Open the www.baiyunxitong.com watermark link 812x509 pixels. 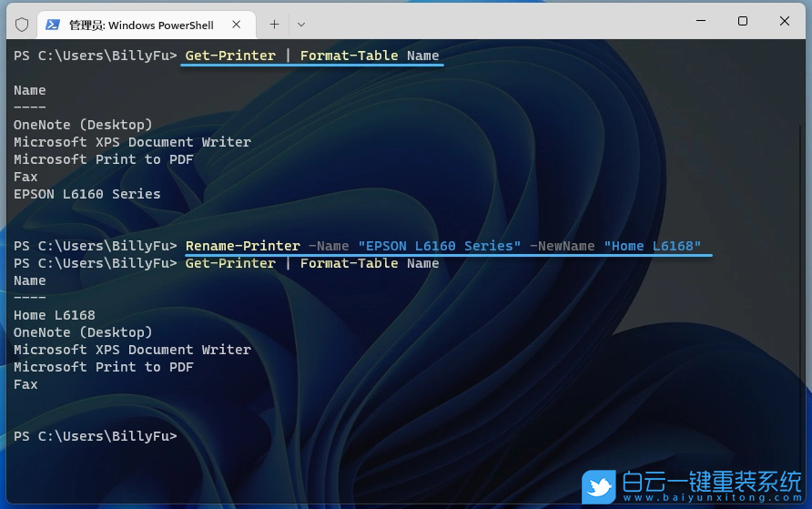710,499
